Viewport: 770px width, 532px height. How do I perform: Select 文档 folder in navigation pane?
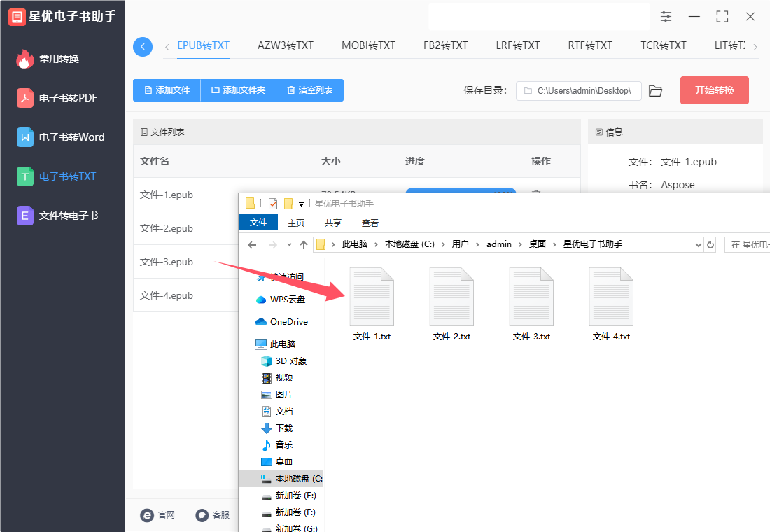pos(277,411)
